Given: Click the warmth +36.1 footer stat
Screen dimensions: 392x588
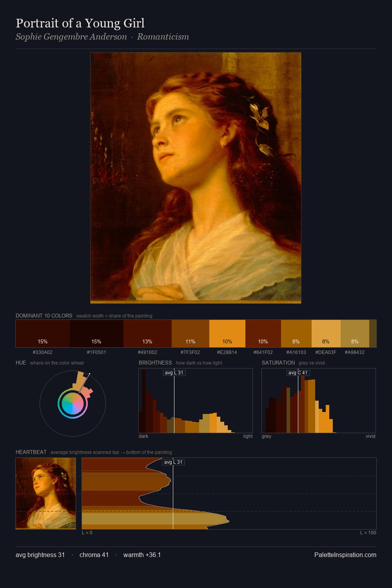Looking at the screenshot, I should pos(142,555).
